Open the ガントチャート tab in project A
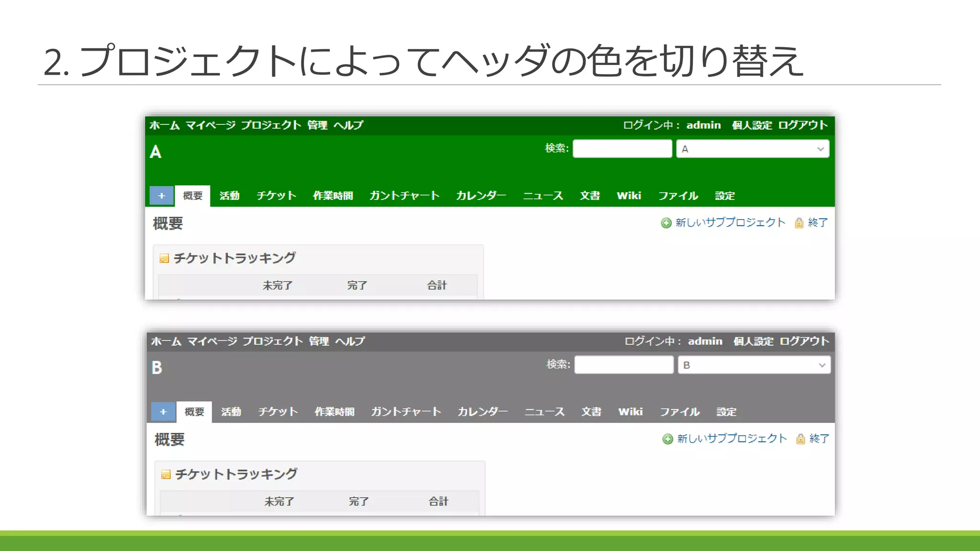 (404, 196)
